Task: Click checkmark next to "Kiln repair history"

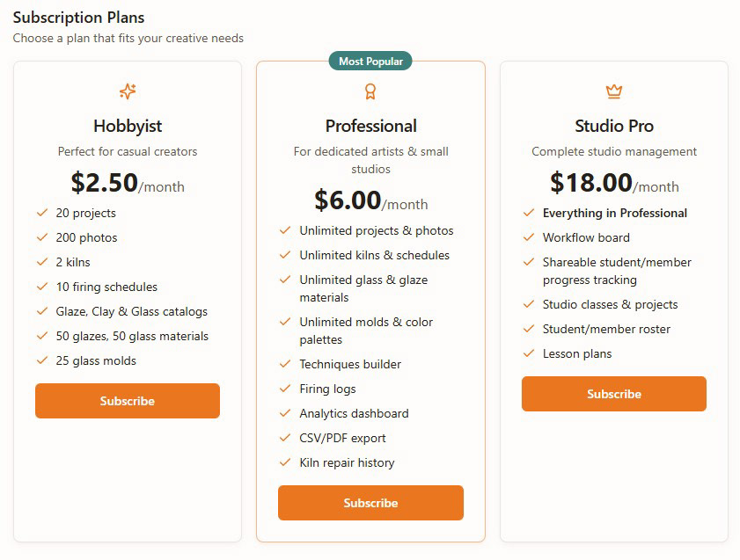Action: point(285,462)
